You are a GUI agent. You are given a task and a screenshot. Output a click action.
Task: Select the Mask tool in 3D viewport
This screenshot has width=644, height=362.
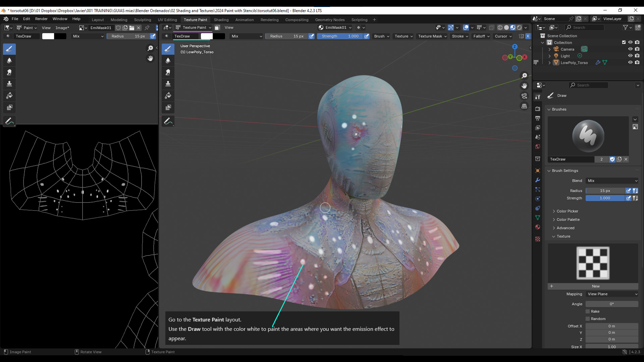coord(168,107)
